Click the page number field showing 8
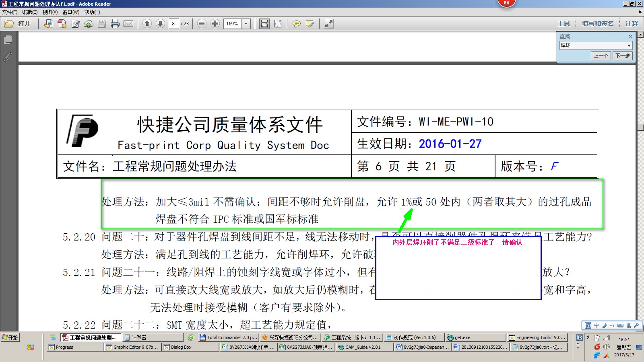This screenshot has width=644, height=362. point(173,24)
